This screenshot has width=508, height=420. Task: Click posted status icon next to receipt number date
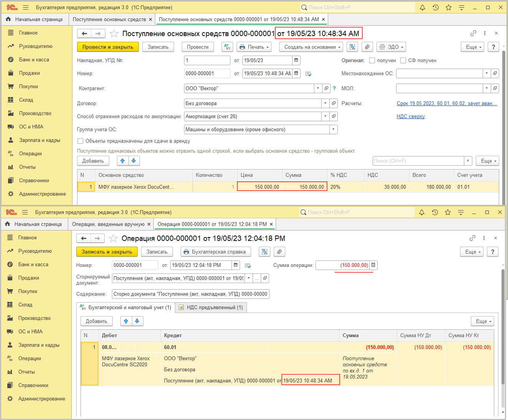[x=308, y=74]
